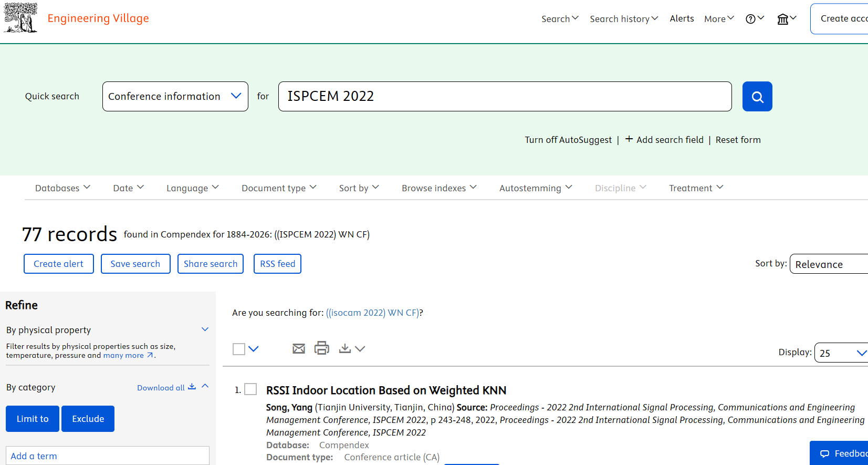Click the Feedback chat icon
Image resolution: width=868 pixels, height=465 pixels.
pos(824,453)
